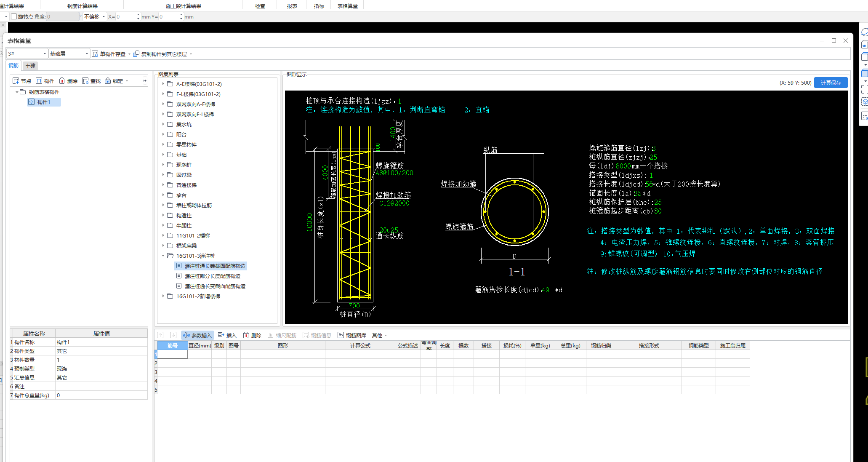Click the 锁定 lock icon

[x=108, y=81]
